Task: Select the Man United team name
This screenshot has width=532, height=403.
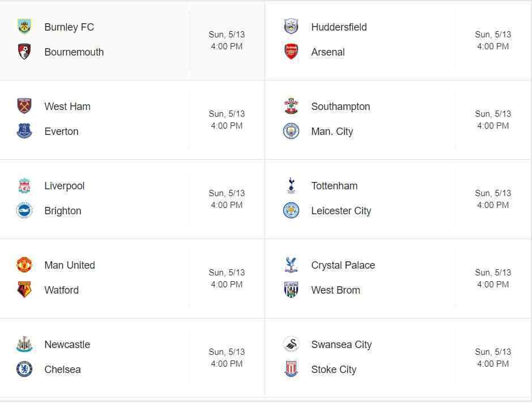Action: tap(70, 265)
